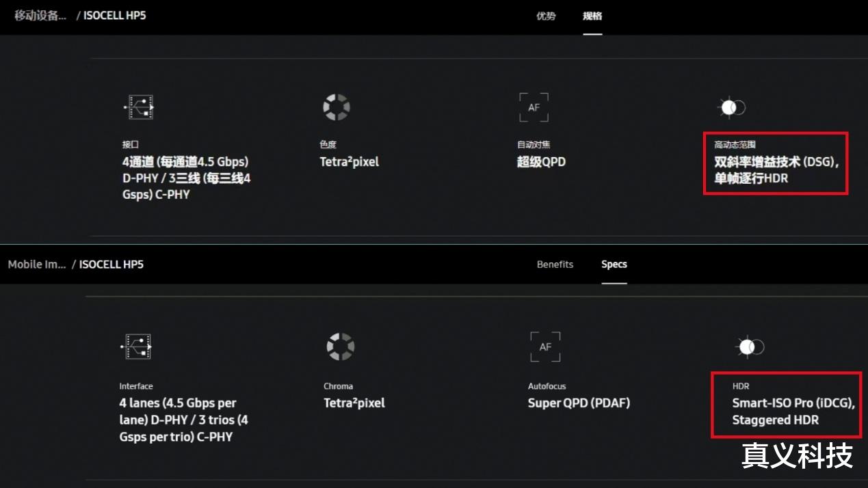Click the chroma wheel icon above Chroma
The width and height of the screenshot is (868, 488).
[340, 347]
